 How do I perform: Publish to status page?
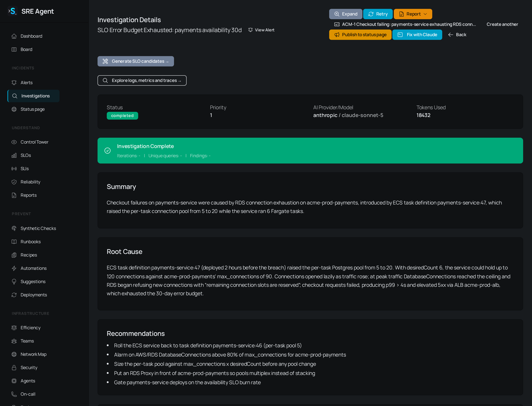coord(360,35)
